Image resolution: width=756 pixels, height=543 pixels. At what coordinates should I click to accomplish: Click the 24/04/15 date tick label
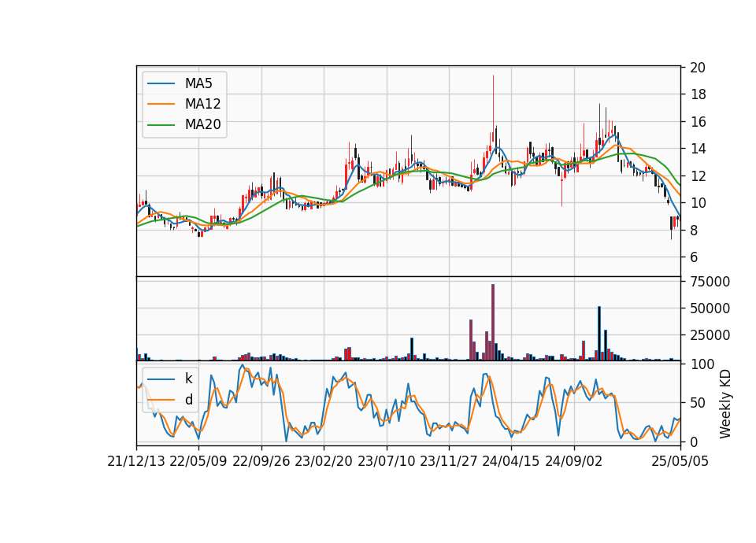tap(511, 461)
